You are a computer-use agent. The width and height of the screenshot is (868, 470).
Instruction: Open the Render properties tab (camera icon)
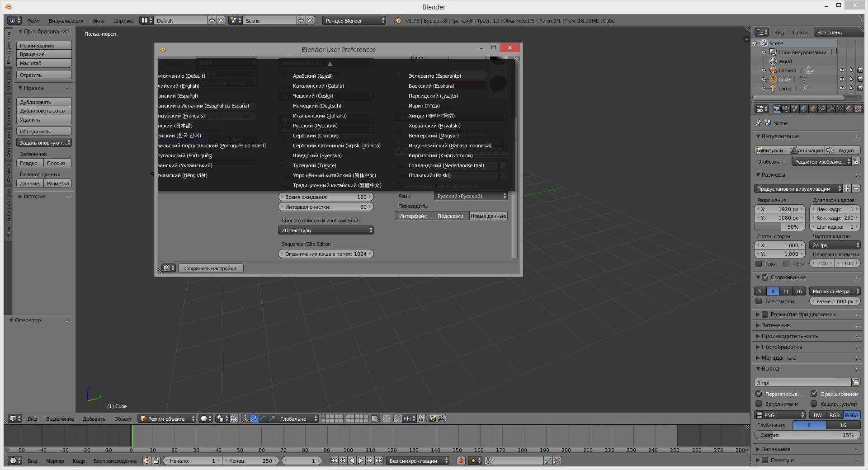[777, 109]
